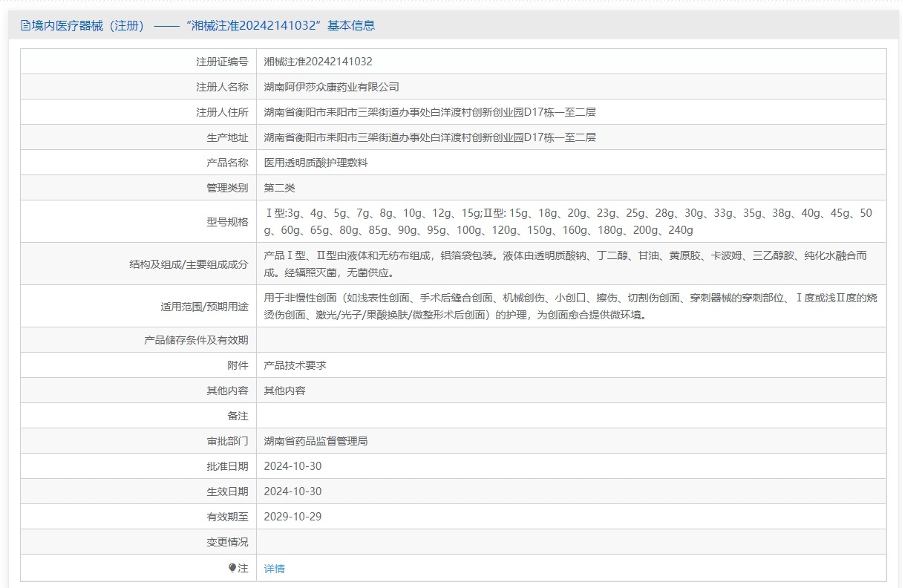Click the 其他内容 row label
This screenshot has width=902, height=588.
(227, 391)
